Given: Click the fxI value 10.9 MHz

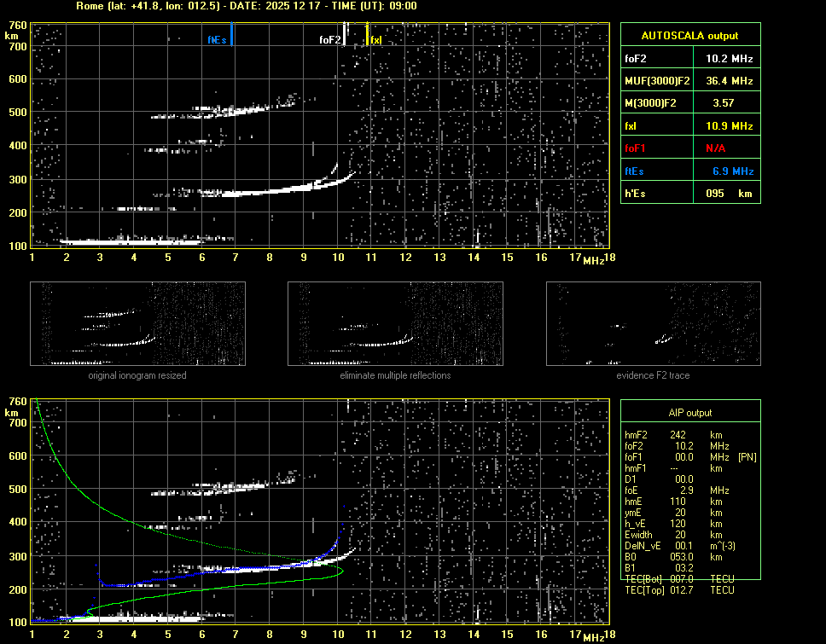Looking at the screenshot, I should (x=729, y=125).
